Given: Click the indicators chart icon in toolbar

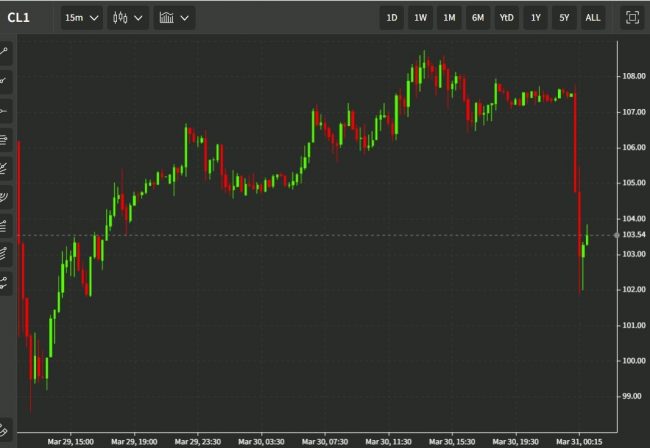Looking at the screenshot, I should click(166, 18).
